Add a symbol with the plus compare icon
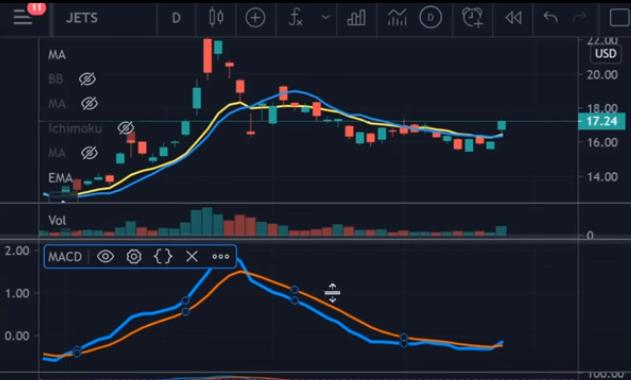The width and height of the screenshot is (631, 380). pos(256,18)
